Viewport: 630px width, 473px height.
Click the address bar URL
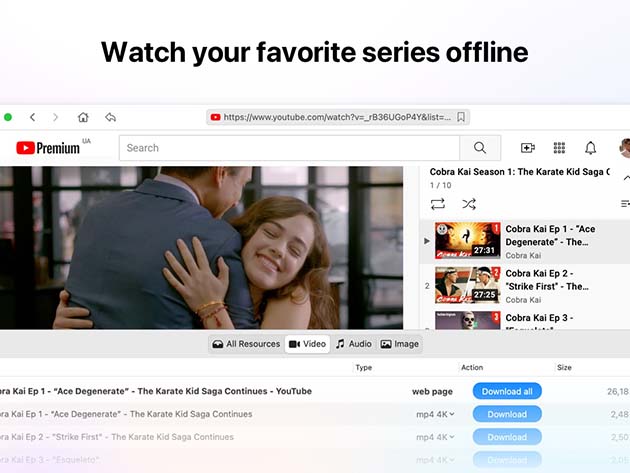337,117
